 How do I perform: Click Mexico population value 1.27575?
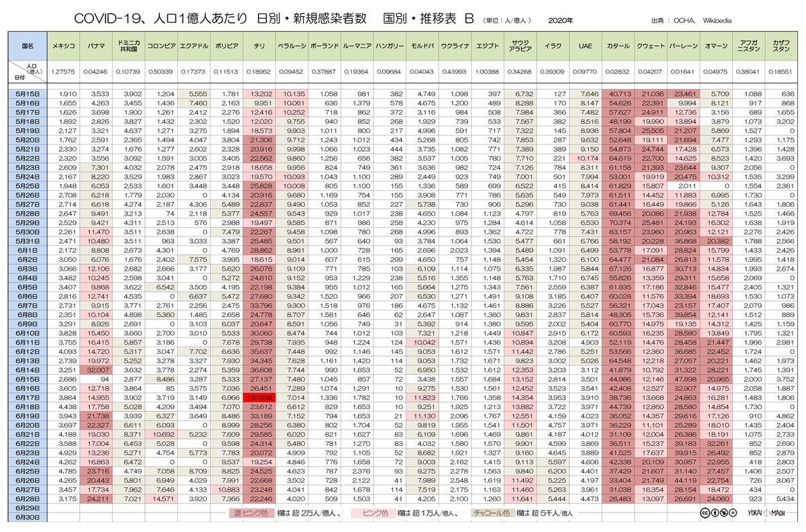pyautogui.click(x=64, y=71)
